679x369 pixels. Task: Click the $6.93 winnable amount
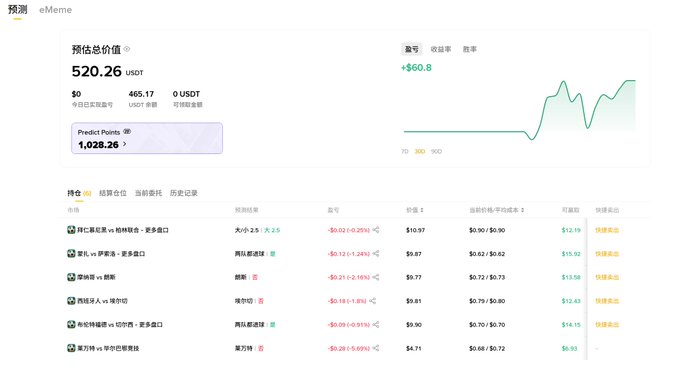569,348
